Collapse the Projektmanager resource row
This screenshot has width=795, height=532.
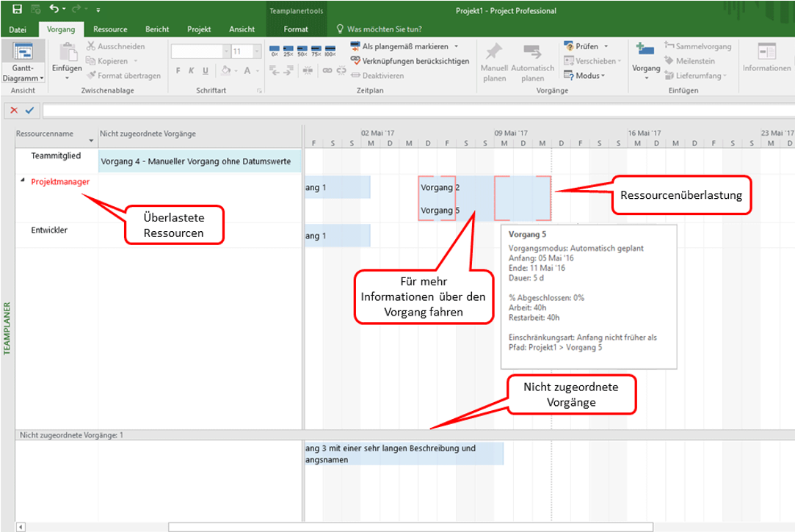[22, 181]
